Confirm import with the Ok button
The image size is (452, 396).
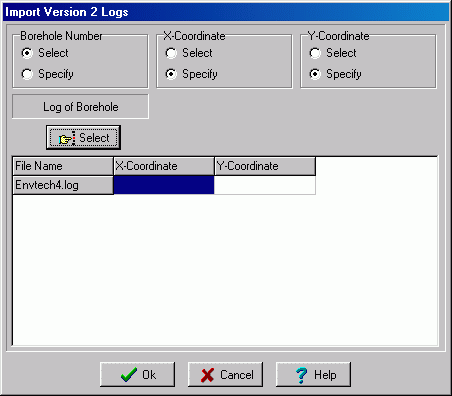tap(137, 375)
